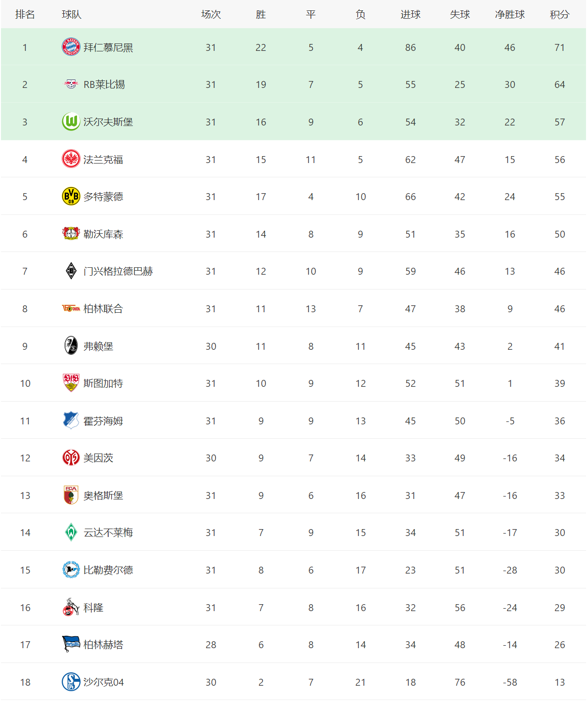Click the RB Leipzig logo icon
Image resolution: width=588 pixels, height=702 pixels.
(x=71, y=84)
